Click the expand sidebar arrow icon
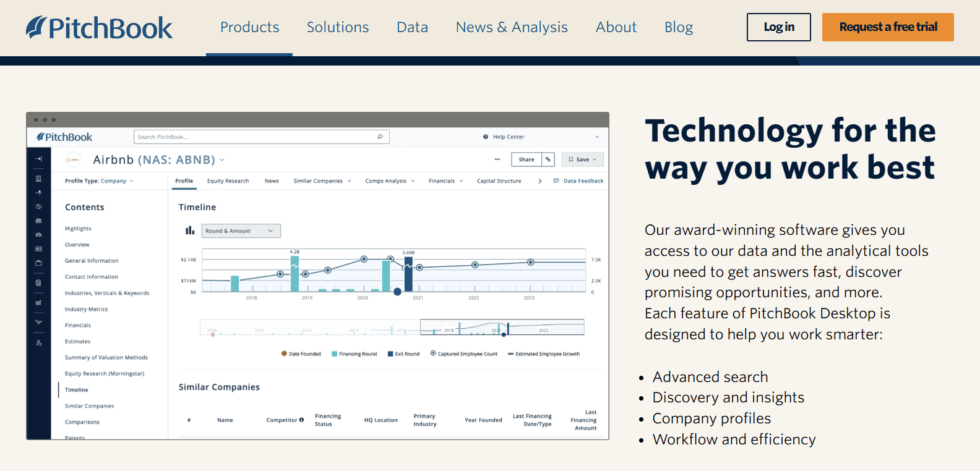The width and height of the screenshot is (980, 471). click(x=38, y=159)
